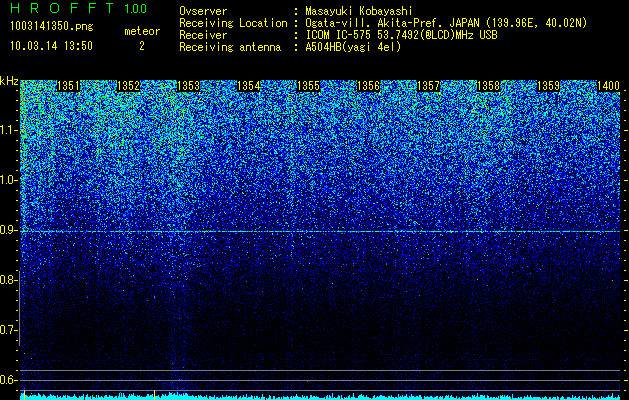Select the 1355 time label

click(x=308, y=86)
